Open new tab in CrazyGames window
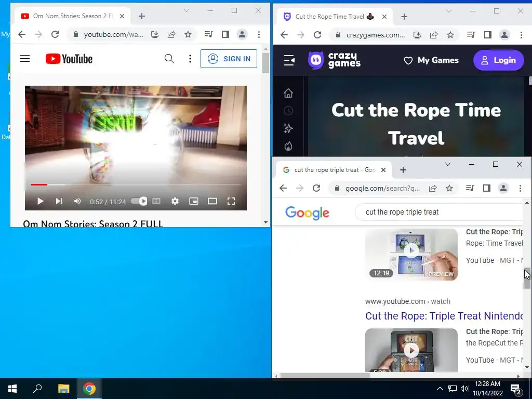The width and height of the screenshot is (532, 399). tap(404, 17)
